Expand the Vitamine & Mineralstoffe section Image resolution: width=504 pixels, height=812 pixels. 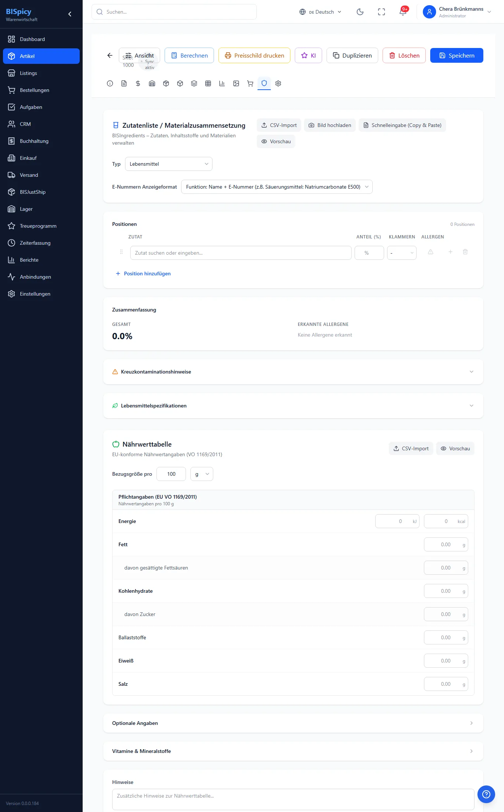pyautogui.click(x=293, y=751)
